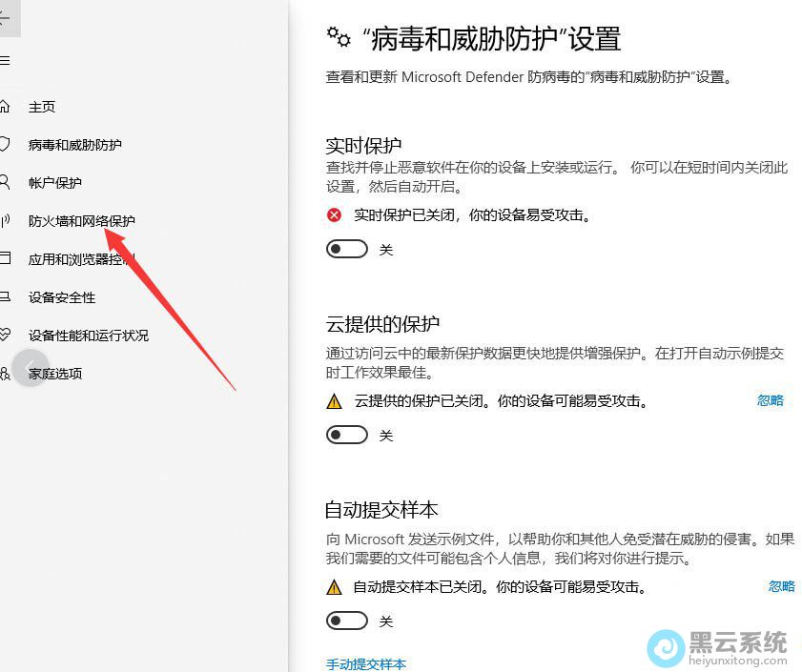Viewport: 802px width, 672px height.
Task: Select 防火墙和网络保护 in the sidebar
Action: pos(82,221)
